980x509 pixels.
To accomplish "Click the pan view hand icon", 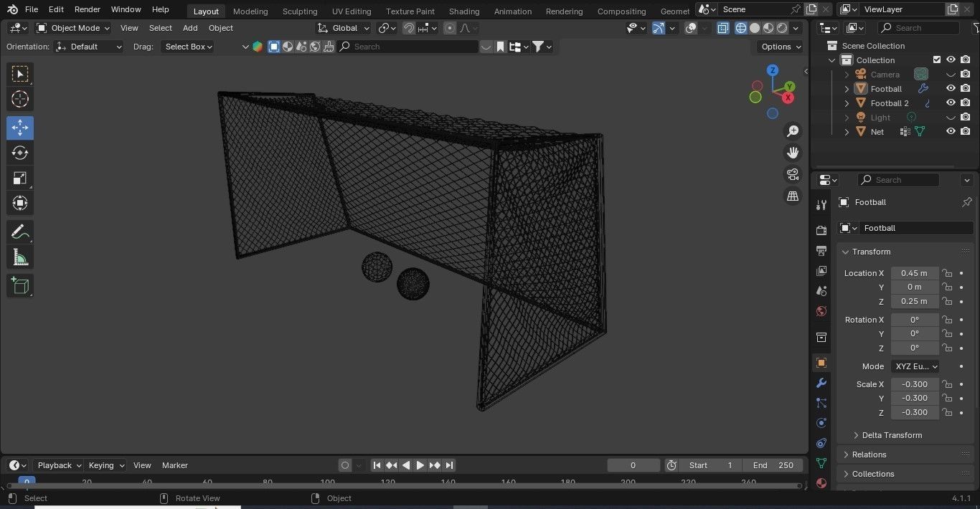I will (x=793, y=153).
